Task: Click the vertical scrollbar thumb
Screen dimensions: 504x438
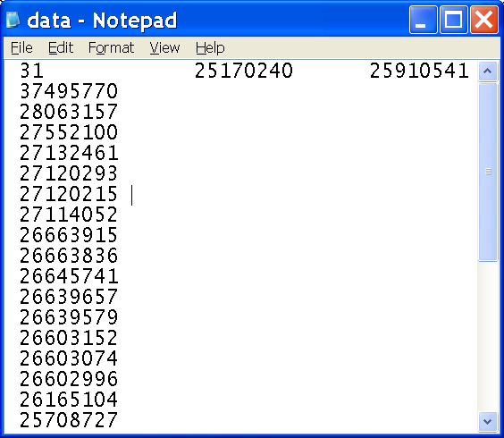Action: pos(488,172)
